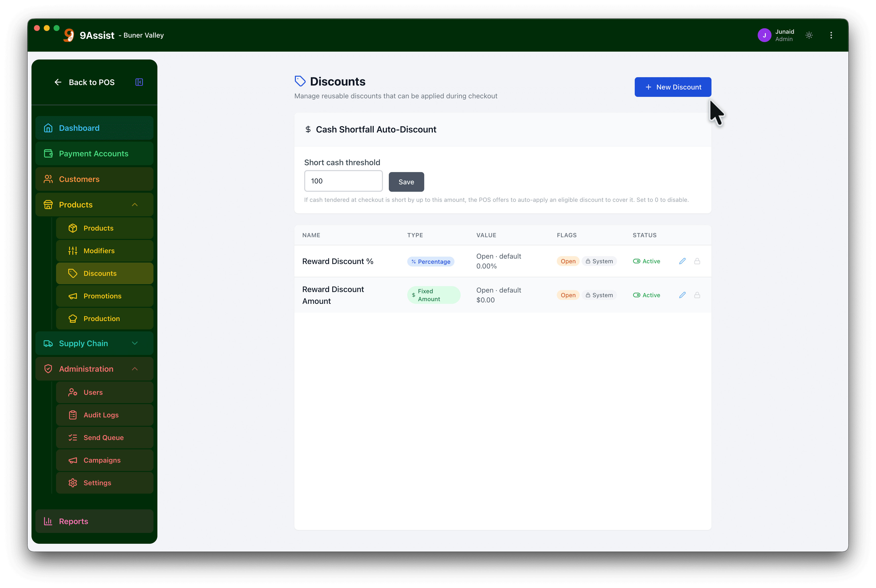Select Discounts in the sidebar
Viewport: 876px width, 588px height.
click(105, 273)
